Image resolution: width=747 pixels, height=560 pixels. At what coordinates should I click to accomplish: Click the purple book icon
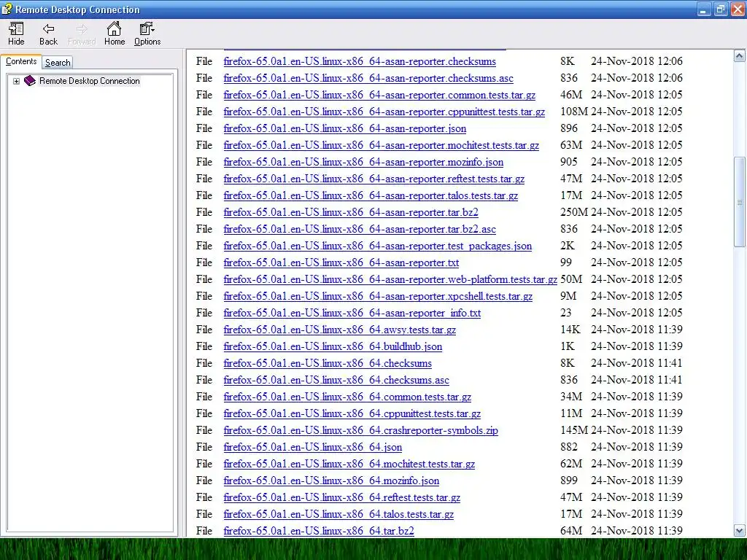pyautogui.click(x=29, y=80)
